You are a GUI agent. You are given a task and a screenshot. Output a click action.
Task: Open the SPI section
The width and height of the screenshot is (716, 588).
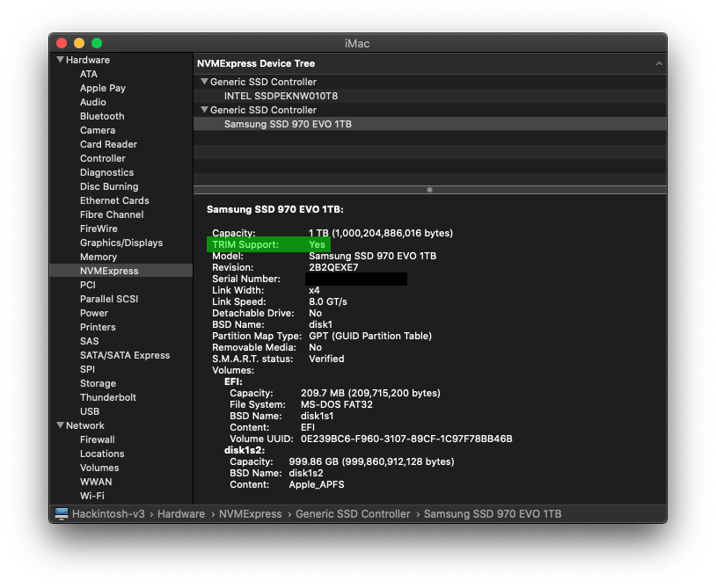pyautogui.click(x=87, y=369)
